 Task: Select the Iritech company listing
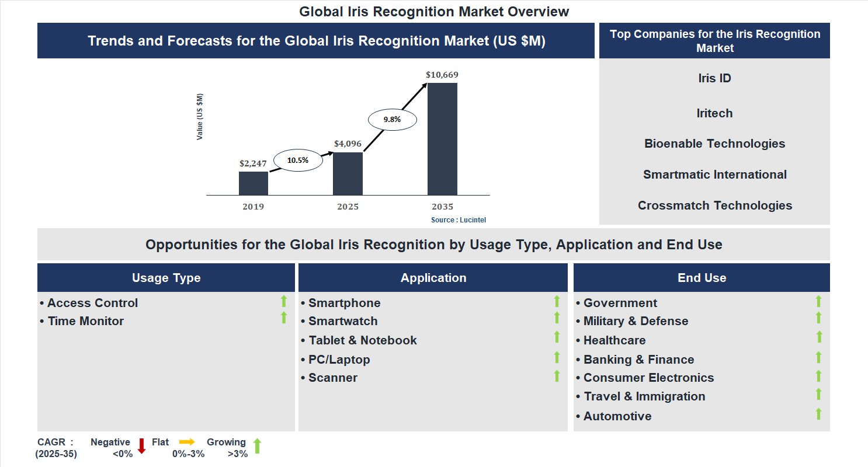tap(714, 113)
